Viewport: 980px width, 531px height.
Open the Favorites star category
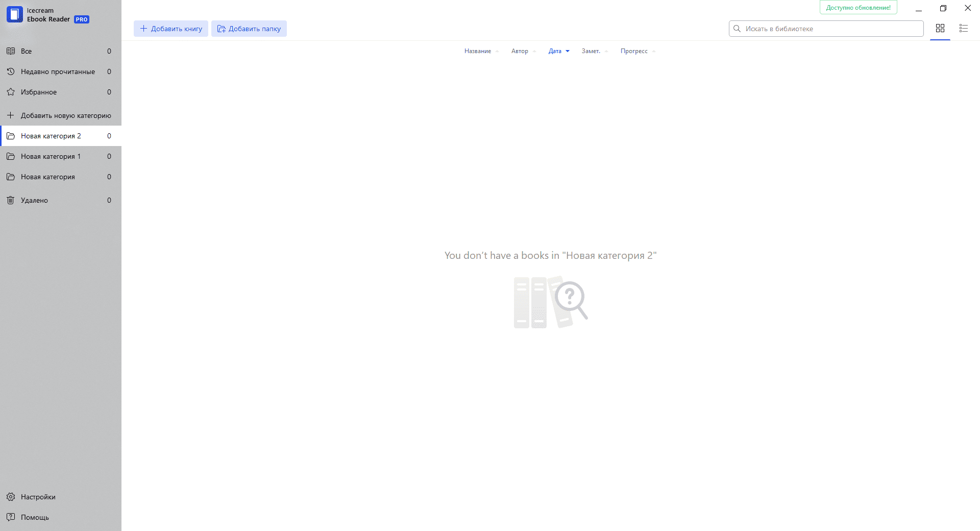11,92
